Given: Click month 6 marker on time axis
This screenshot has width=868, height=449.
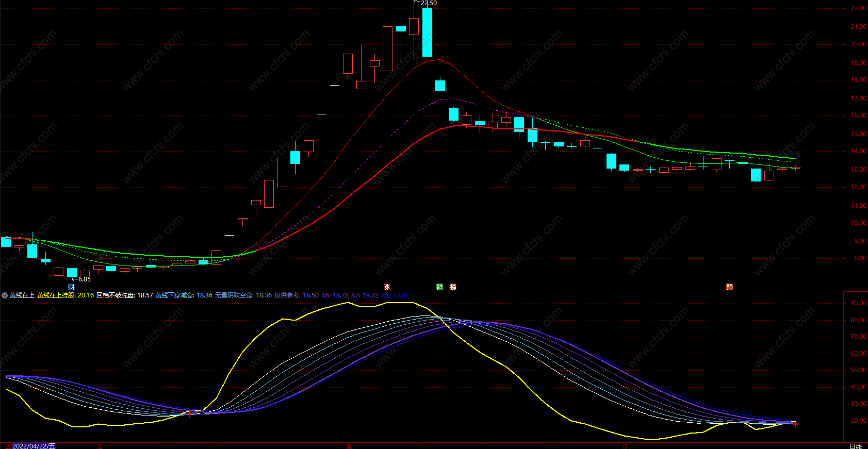Looking at the screenshot, I should (x=350, y=446).
